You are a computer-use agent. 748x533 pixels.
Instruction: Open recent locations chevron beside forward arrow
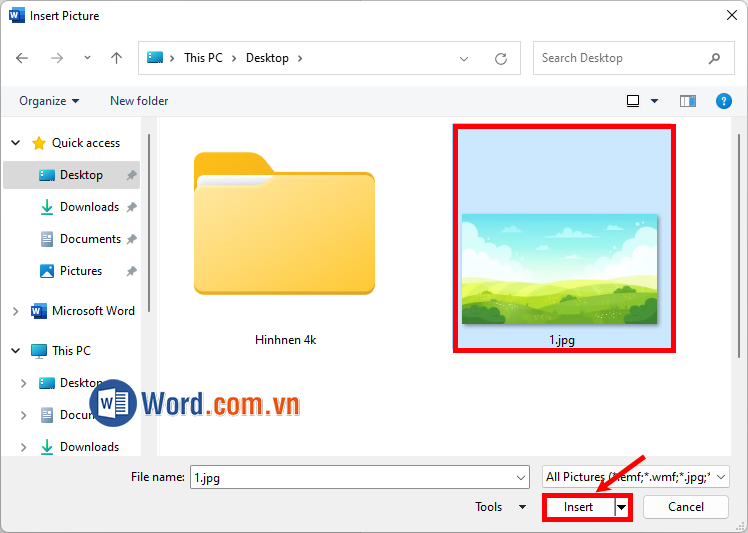coord(87,58)
